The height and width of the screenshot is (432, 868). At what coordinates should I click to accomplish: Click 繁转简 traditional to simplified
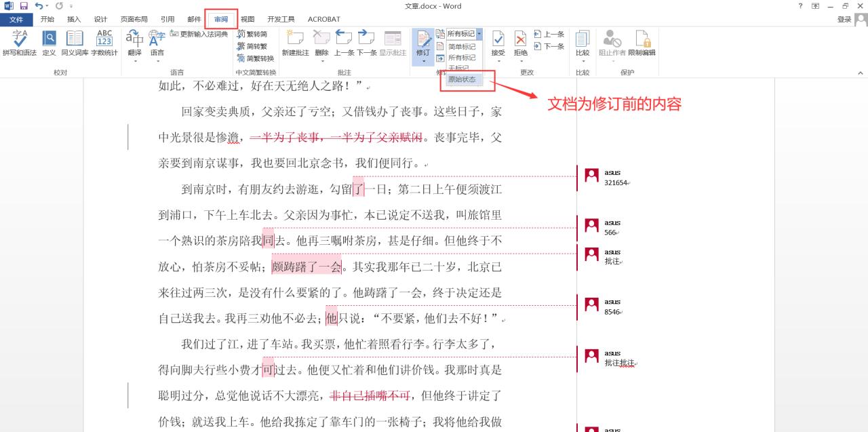252,34
